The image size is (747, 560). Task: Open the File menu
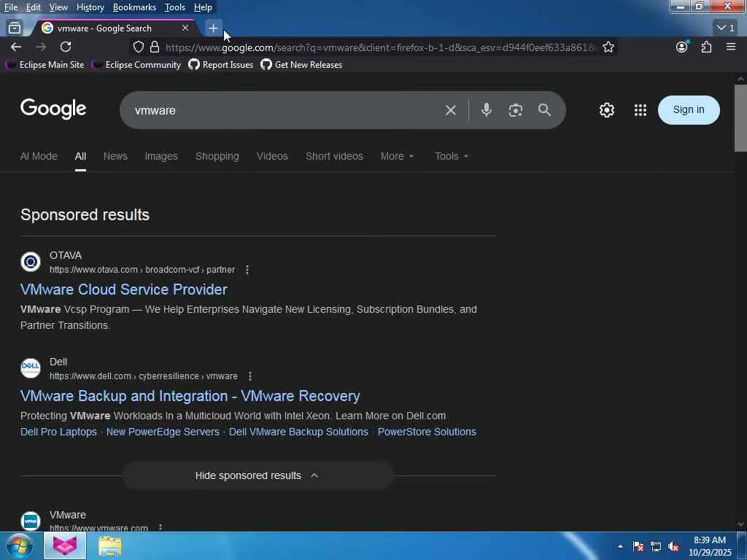click(x=10, y=7)
